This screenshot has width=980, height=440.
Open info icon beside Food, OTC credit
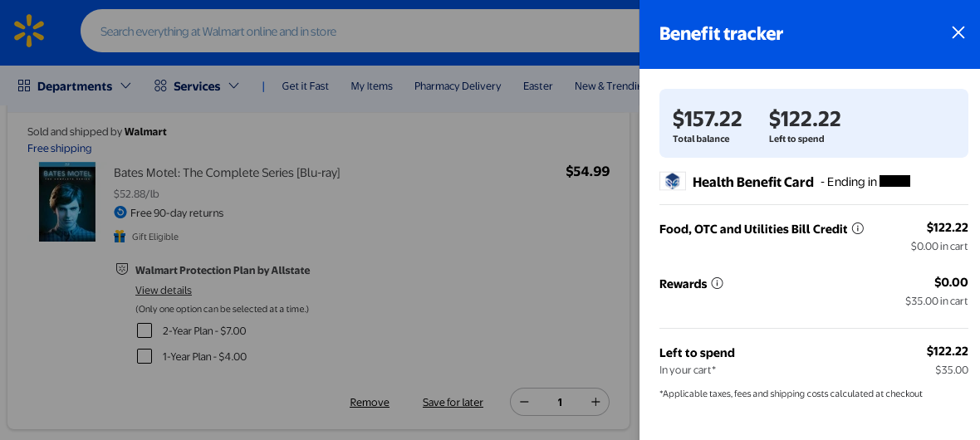pyautogui.click(x=858, y=229)
